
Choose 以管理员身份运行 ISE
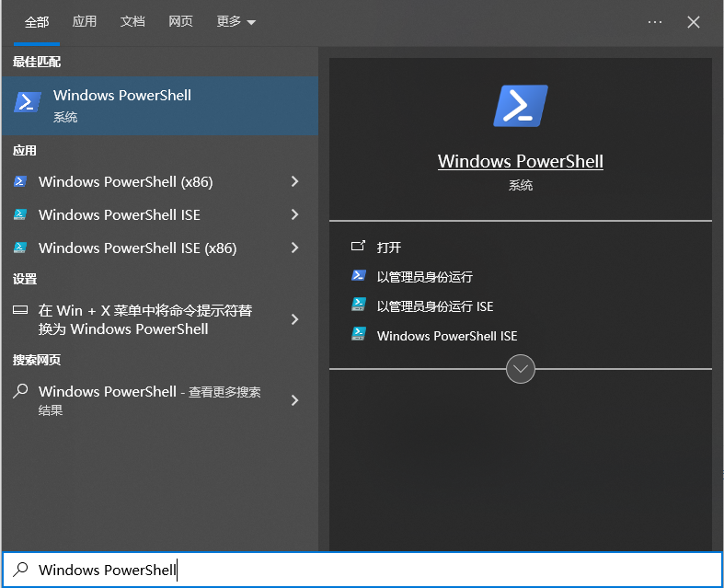[x=435, y=306]
